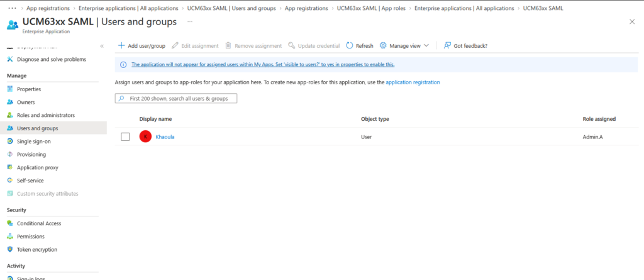Click the Application proxy icon
This screenshot has width=644, height=280.
point(10,167)
